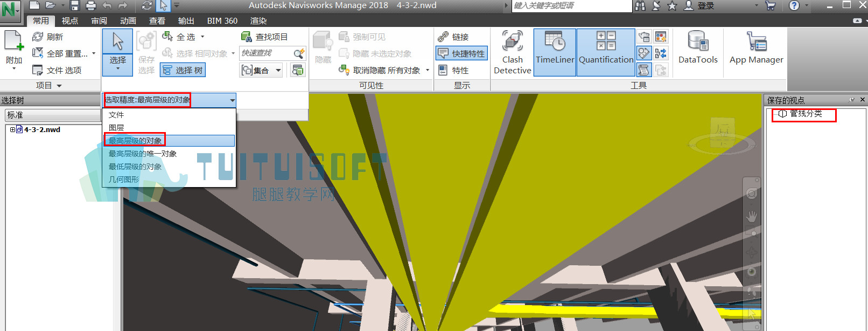Open the 全 选 select all dropdown arrow
This screenshot has height=331, width=868.
point(202,37)
